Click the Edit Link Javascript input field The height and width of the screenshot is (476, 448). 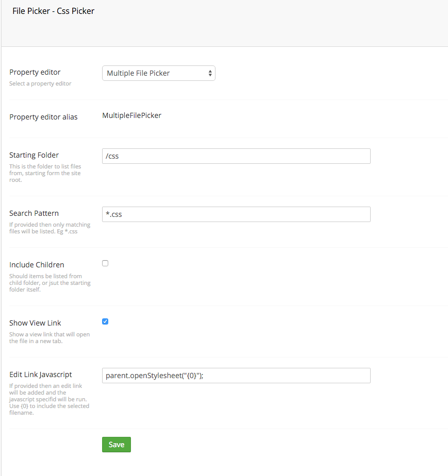pyautogui.click(x=236, y=376)
